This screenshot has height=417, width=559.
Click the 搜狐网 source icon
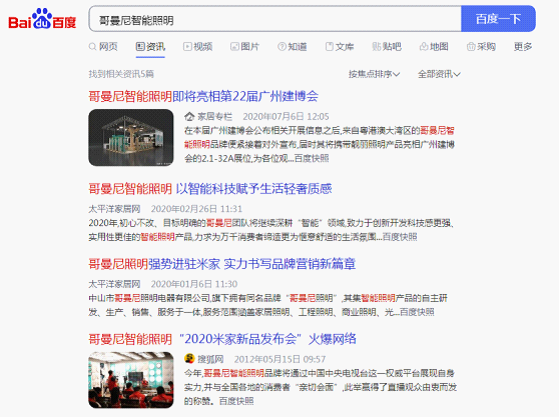click(189, 359)
